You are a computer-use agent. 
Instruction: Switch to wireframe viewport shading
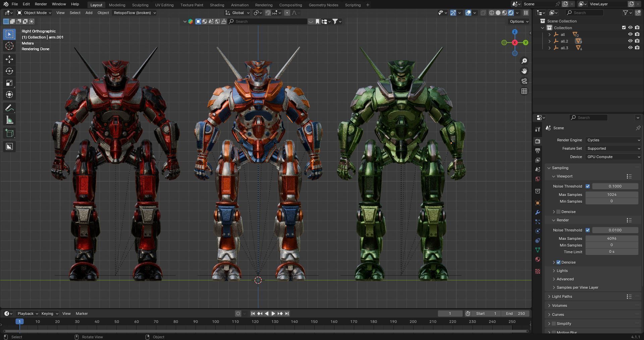click(x=492, y=13)
